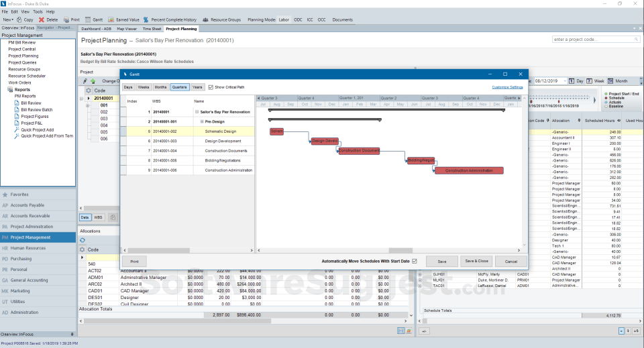Viewport: 644px width, 348px height.
Task: Collapse the Sailor's Bay Pier Renovation row
Action: (x=197, y=112)
